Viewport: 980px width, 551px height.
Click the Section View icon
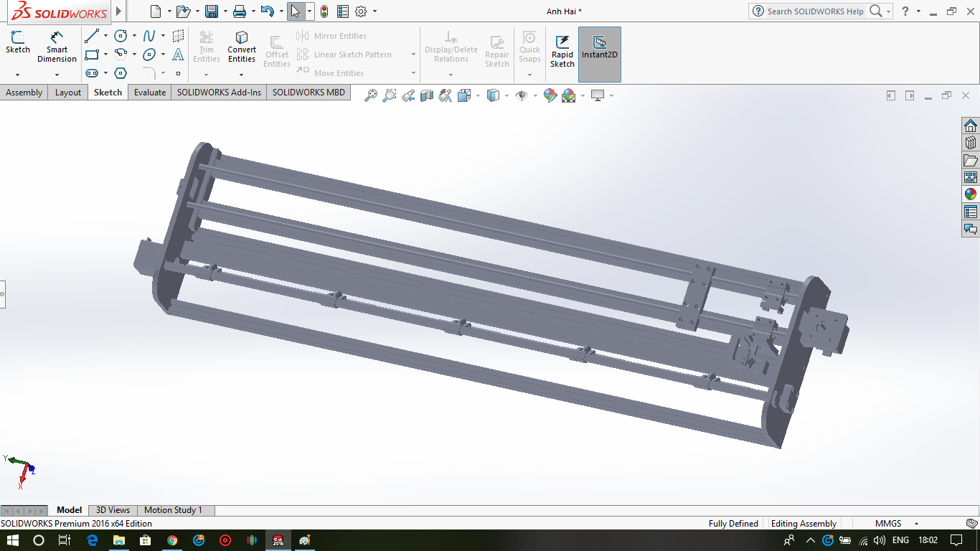[427, 95]
